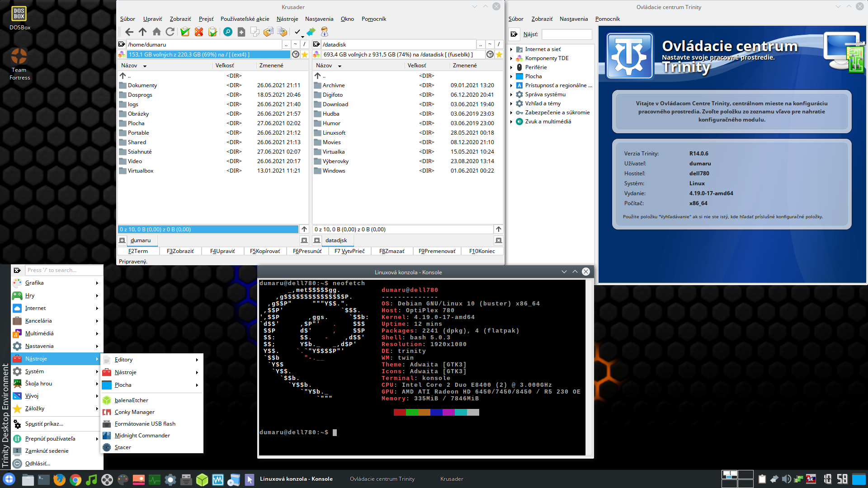Launch Firefox from the taskbar
The width and height of the screenshot is (868, 488).
tap(59, 479)
